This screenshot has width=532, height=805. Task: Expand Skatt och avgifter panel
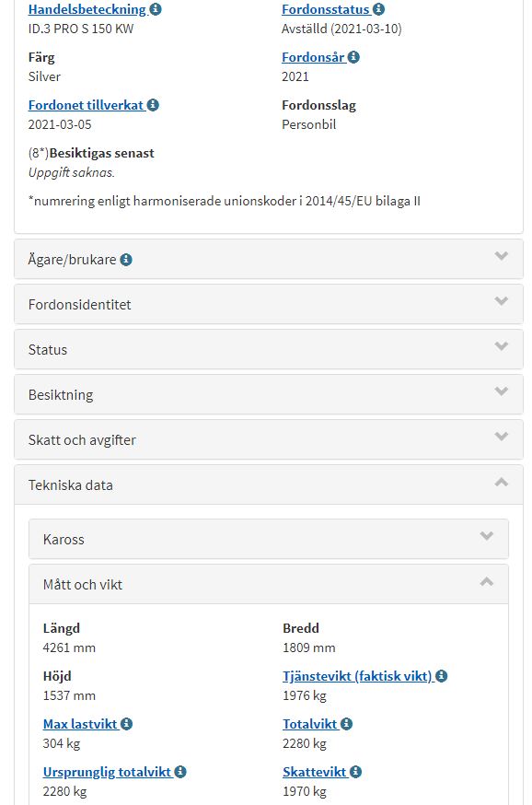[x=269, y=439]
